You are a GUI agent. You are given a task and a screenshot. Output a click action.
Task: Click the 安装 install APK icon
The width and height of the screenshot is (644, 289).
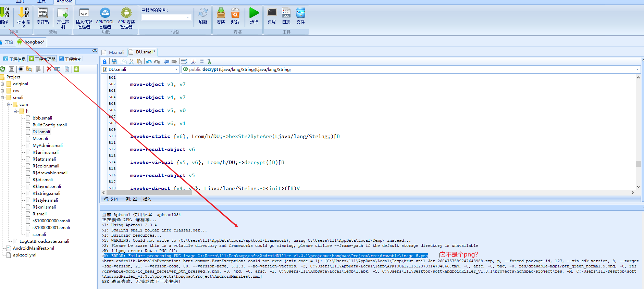(221, 16)
